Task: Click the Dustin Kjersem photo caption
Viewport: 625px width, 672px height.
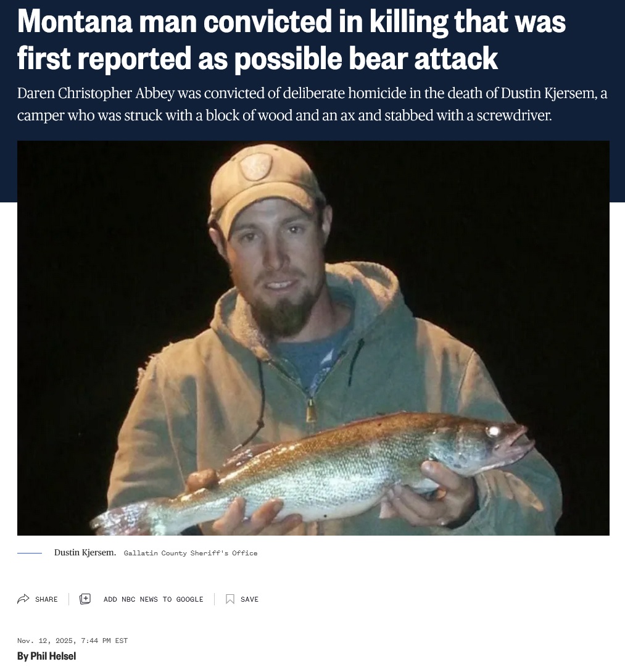Action: 85,552
